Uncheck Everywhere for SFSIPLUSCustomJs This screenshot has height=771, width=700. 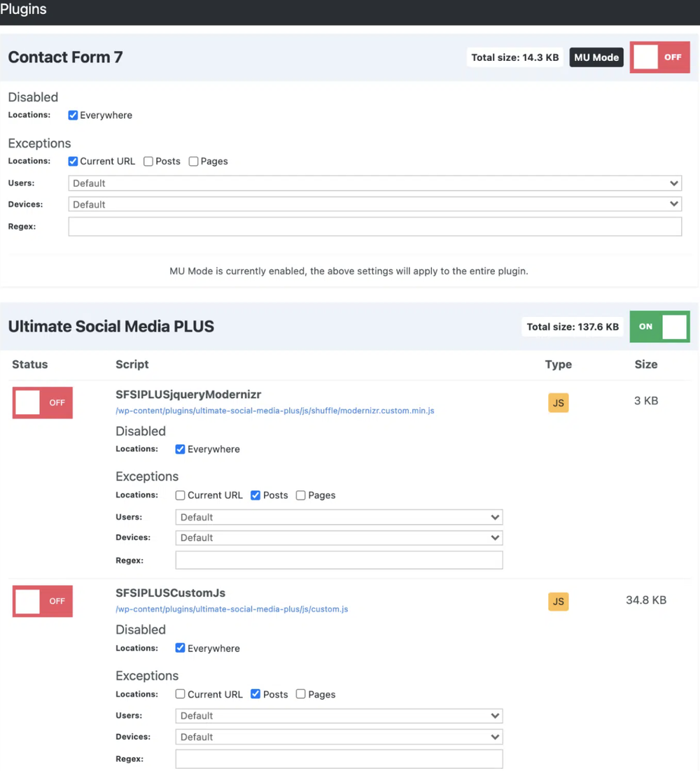[180, 648]
